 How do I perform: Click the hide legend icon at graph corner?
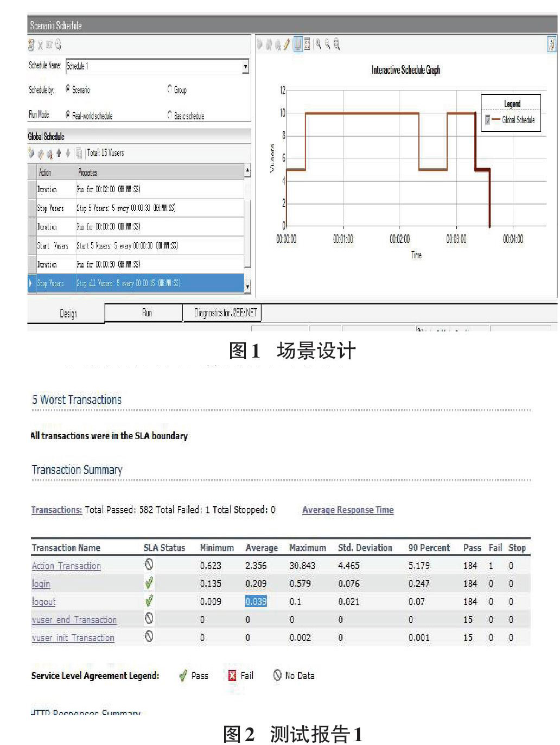point(551,44)
